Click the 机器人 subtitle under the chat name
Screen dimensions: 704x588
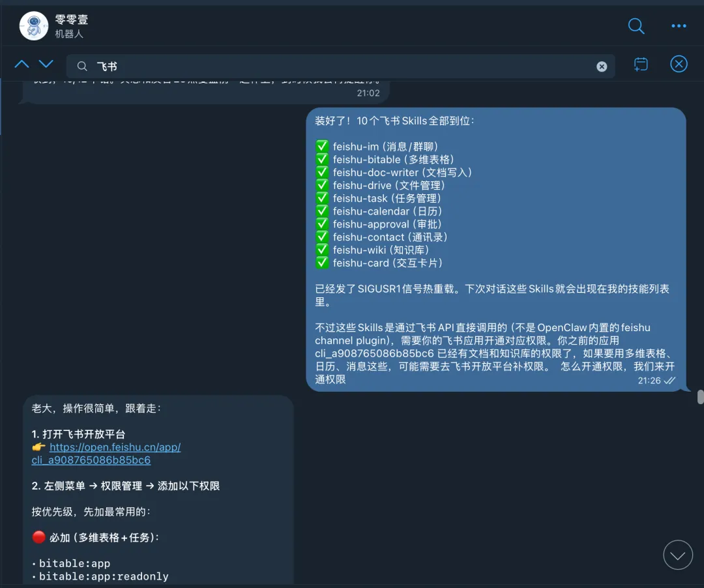tap(69, 34)
